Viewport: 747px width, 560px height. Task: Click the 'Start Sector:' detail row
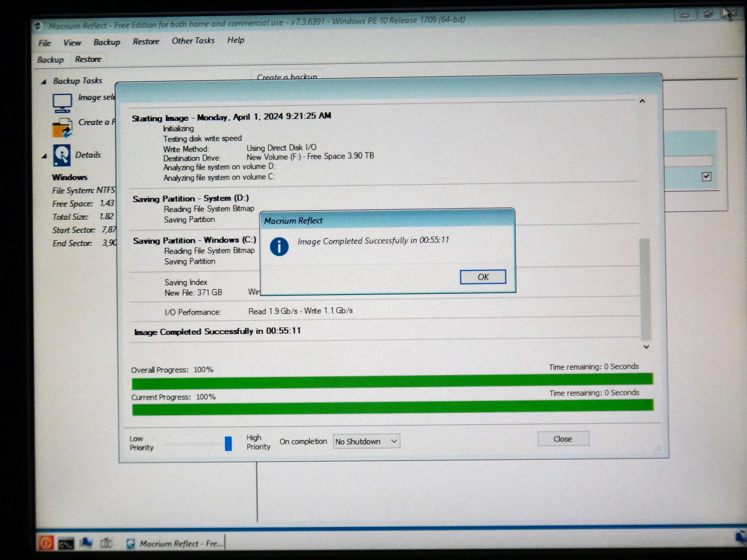pyautogui.click(x=84, y=230)
